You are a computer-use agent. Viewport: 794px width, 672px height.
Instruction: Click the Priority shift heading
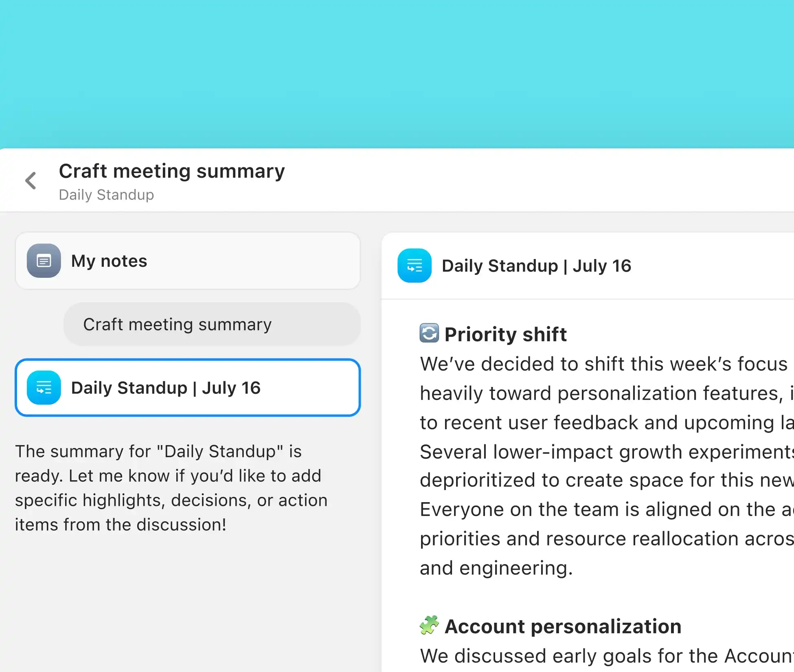(505, 334)
